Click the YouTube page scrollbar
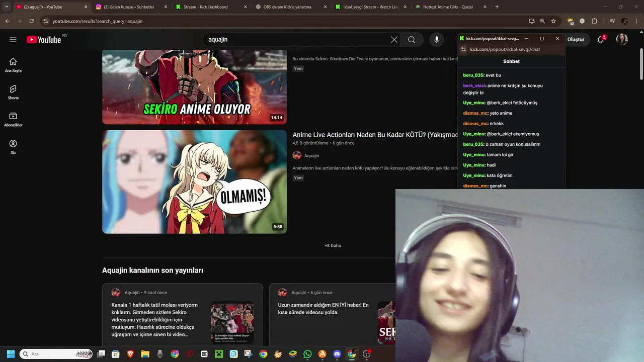The width and height of the screenshot is (644, 362). 641,63
